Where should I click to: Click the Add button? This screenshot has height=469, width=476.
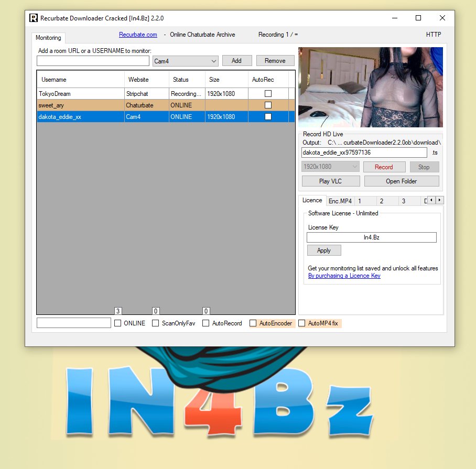coord(237,61)
